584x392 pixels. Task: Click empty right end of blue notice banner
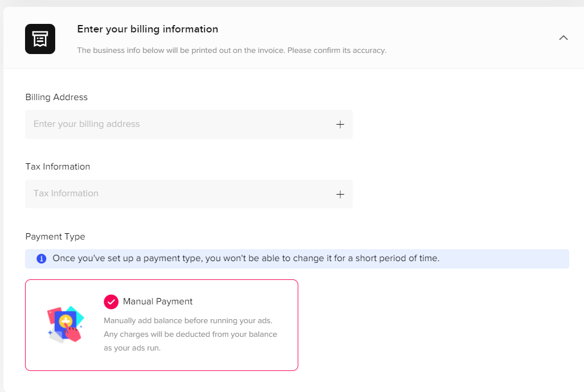tap(512, 259)
